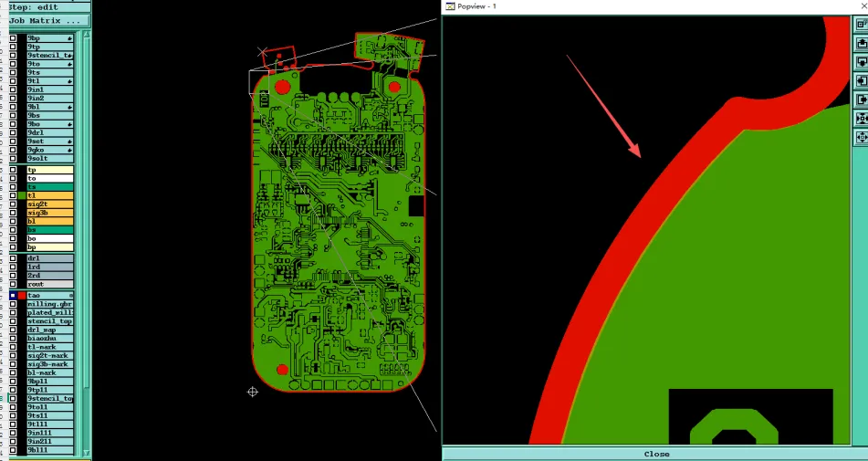The image size is (868, 461).
Task: Toggle the checkbox for layer tao
Action: pyautogui.click(x=13, y=296)
